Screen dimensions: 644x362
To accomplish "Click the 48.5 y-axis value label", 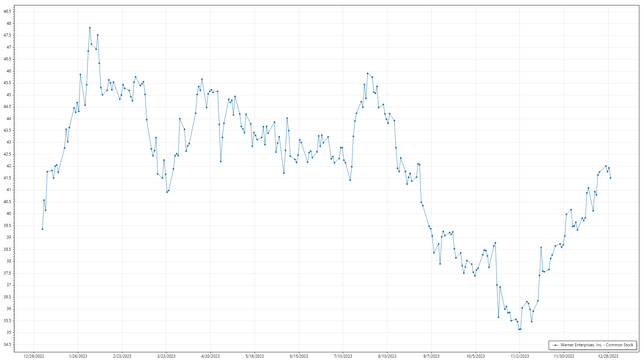I will tap(7, 11).
